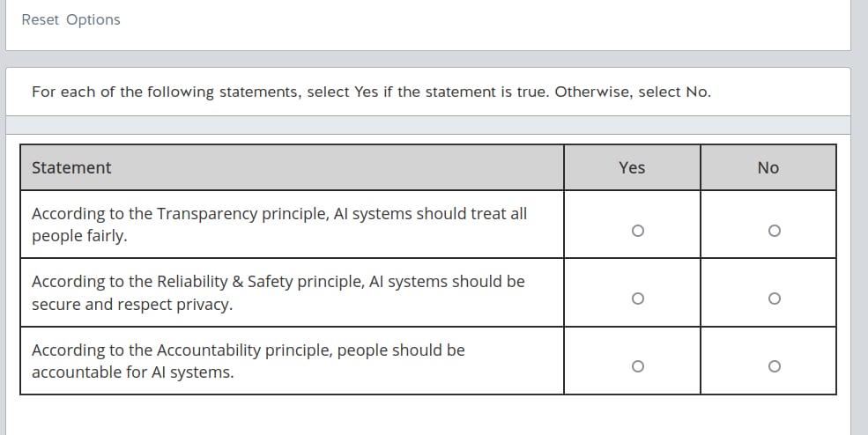Click the Reset Options link

[70, 19]
